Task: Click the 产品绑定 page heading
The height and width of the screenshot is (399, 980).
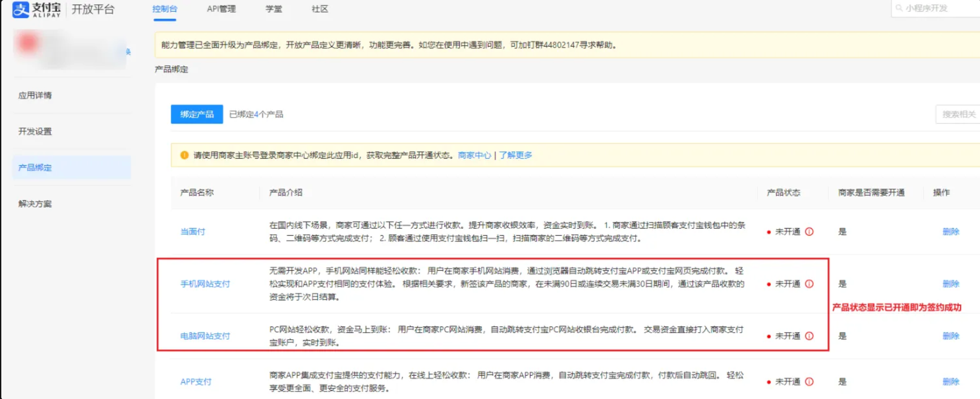Action: click(171, 69)
